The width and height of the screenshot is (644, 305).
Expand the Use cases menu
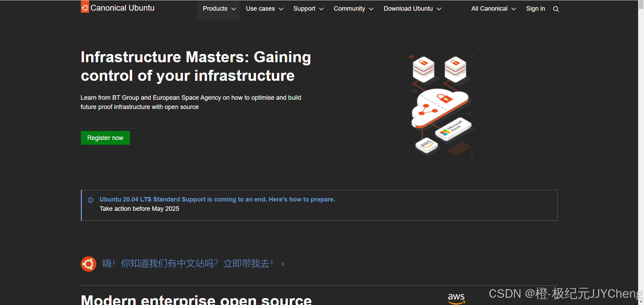tap(264, 9)
